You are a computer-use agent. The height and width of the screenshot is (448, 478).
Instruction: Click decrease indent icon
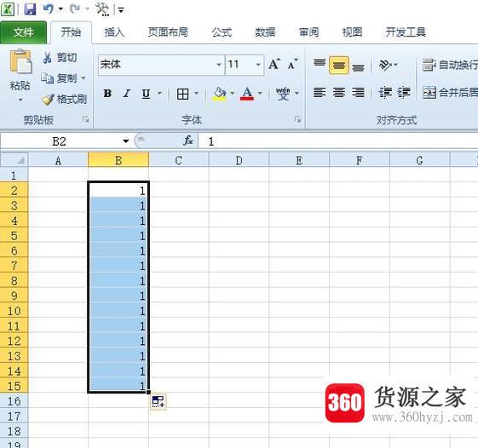(x=385, y=92)
